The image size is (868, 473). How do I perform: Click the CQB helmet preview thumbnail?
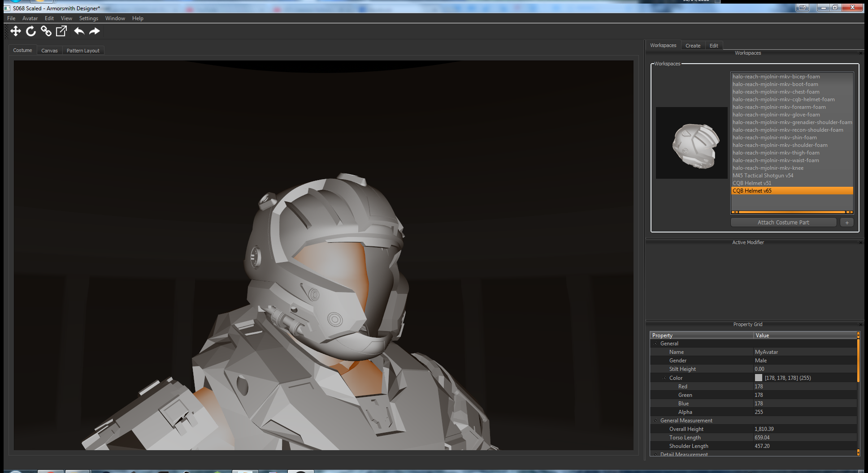[691, 143]
